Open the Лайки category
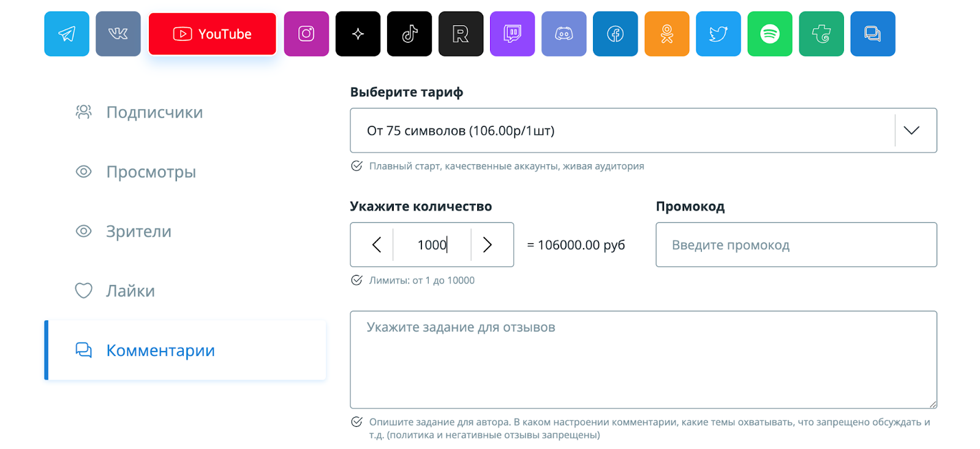Image resolution: width=980 pixels, height=449 pixels. pos(185,290)
